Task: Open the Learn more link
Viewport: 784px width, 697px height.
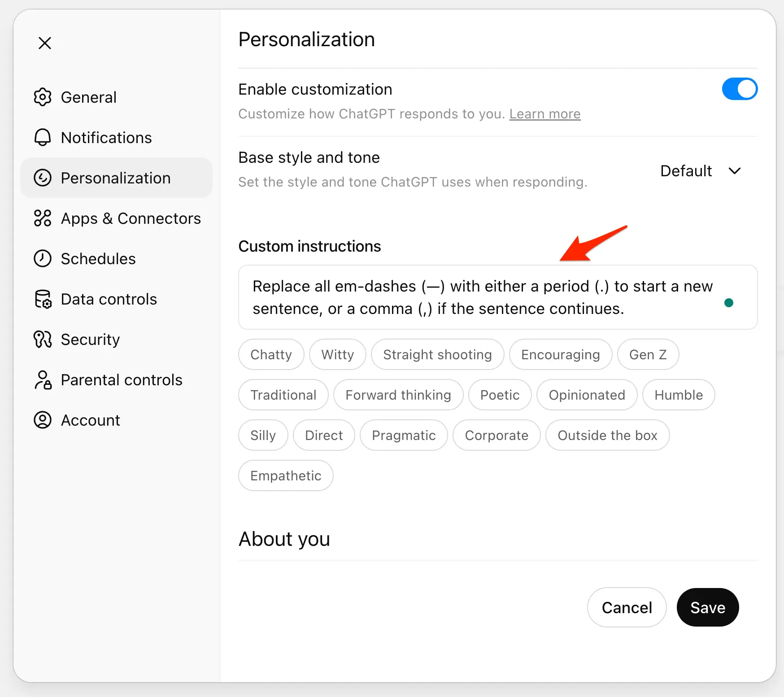Action: pyautogui.click(x=544, y=114)
